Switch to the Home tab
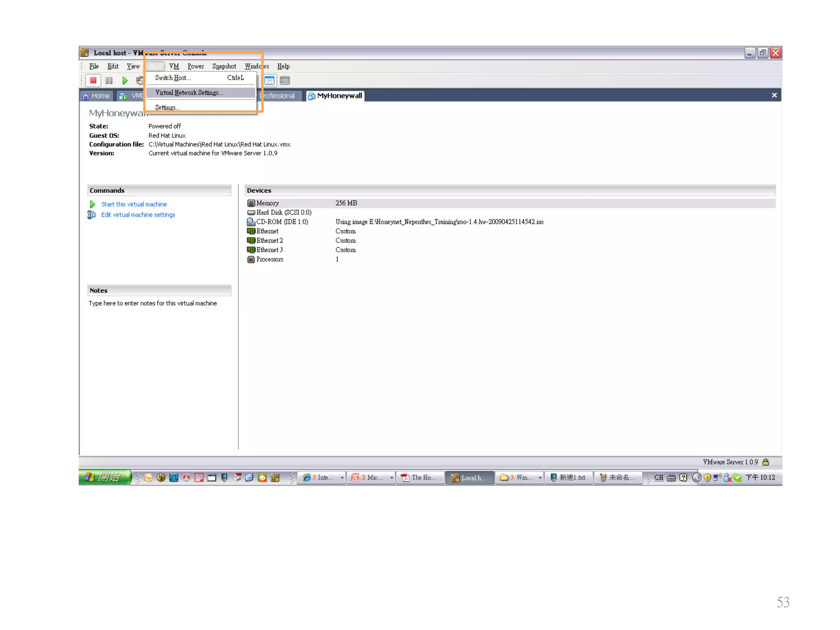Screen dimensions: 840x630 coord(96,96)
